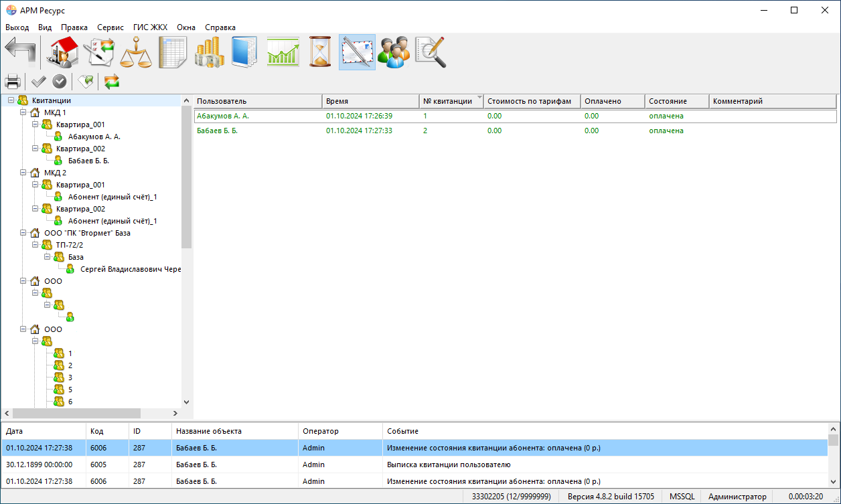This screenshot has width=841, height=504.
Task: Select Абакумов А. А. in the tree
Action: 94,137
